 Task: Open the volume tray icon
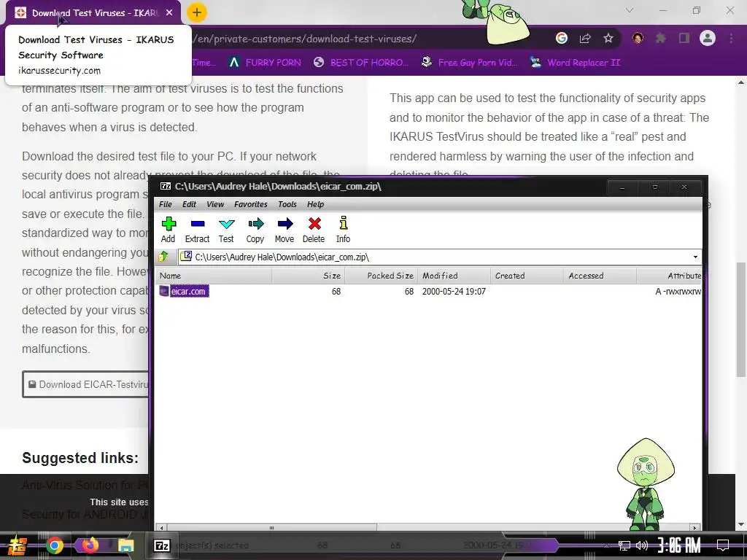[642, 545]
